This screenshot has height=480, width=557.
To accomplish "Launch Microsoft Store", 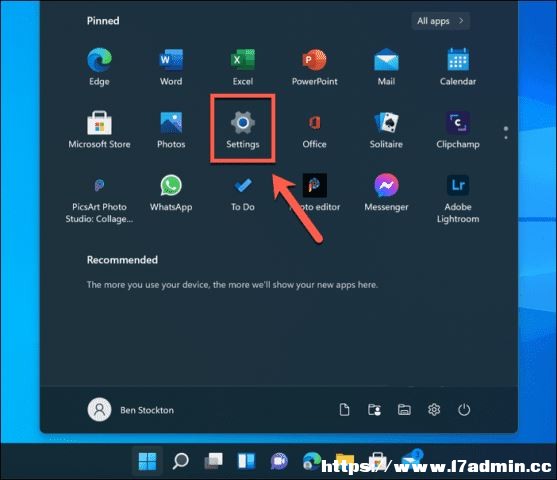I will [x=99, y=129].
